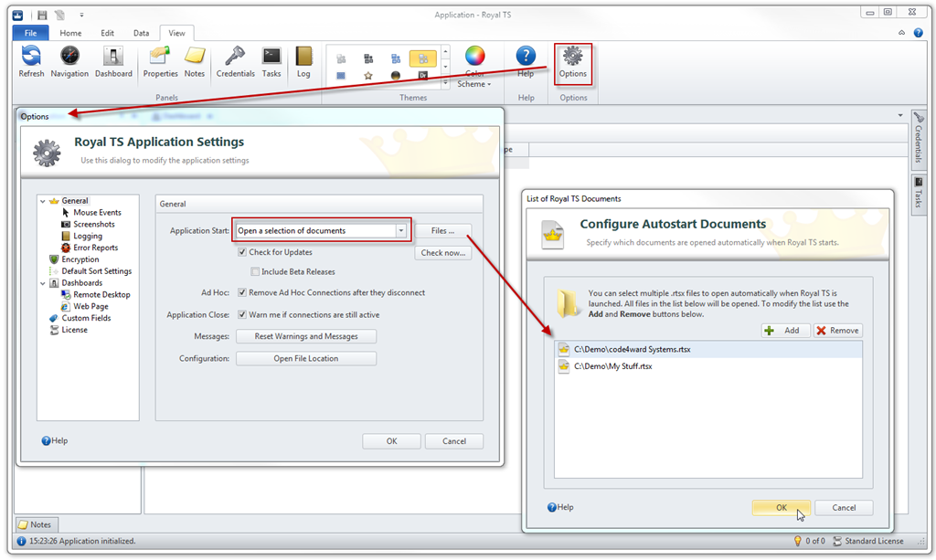Image resolution: width=936 pixels, height=560 pixels.
Task: Open the File ribbon tab
Action: click(30, 33)
